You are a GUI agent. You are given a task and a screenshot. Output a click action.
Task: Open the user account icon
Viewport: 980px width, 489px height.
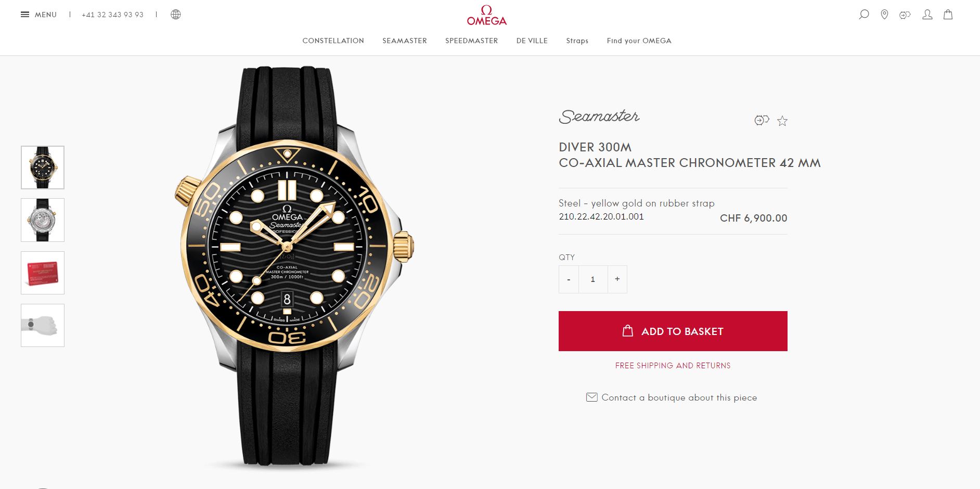coord(927,15)
